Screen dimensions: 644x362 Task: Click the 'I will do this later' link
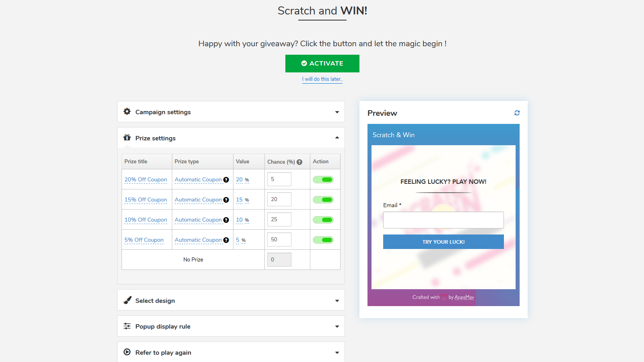tap(322, 79)
